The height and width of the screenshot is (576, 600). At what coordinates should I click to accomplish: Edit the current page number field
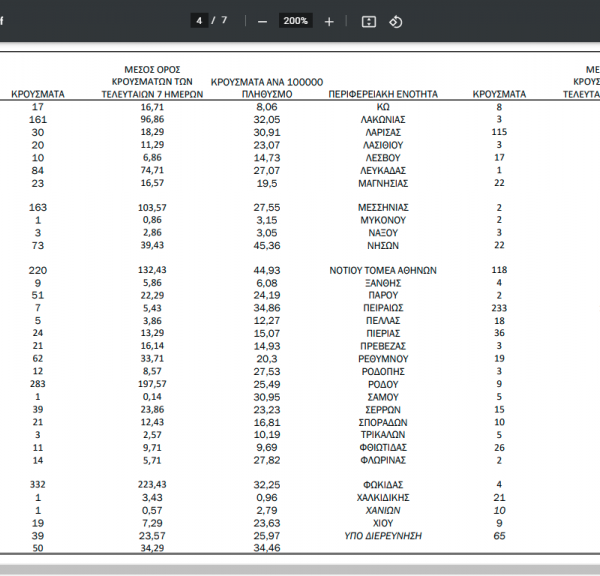tap(199, 20)
